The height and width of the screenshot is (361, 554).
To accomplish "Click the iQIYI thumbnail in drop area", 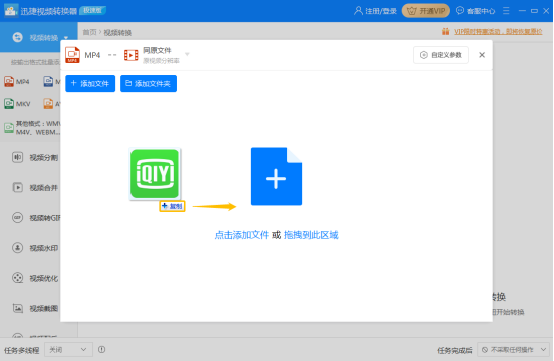I will [x=155, y=174].
